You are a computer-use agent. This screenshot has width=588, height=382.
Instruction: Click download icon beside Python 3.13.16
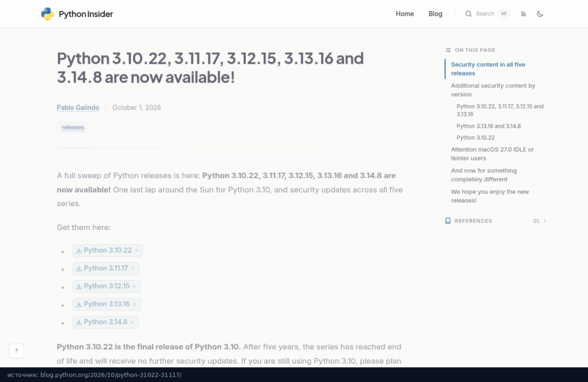pos(79,305)
